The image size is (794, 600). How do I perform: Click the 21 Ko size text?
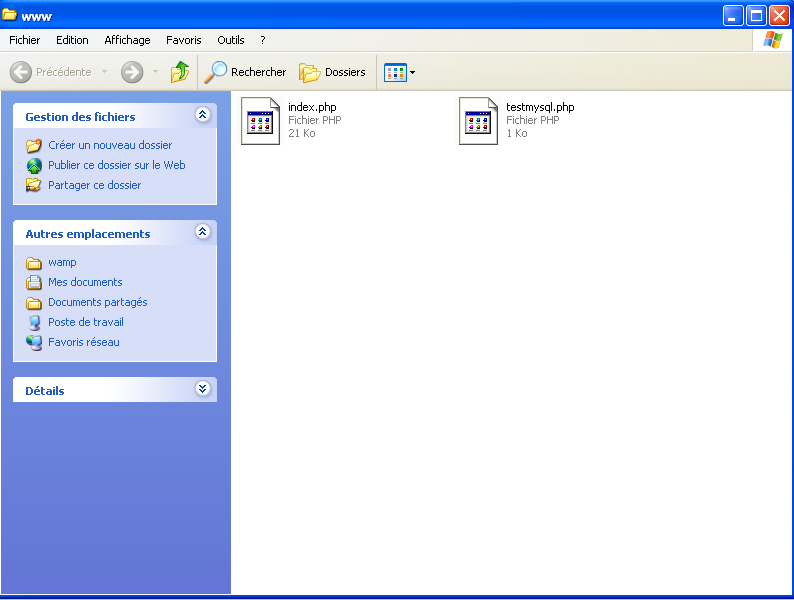[x=302, y=133]
